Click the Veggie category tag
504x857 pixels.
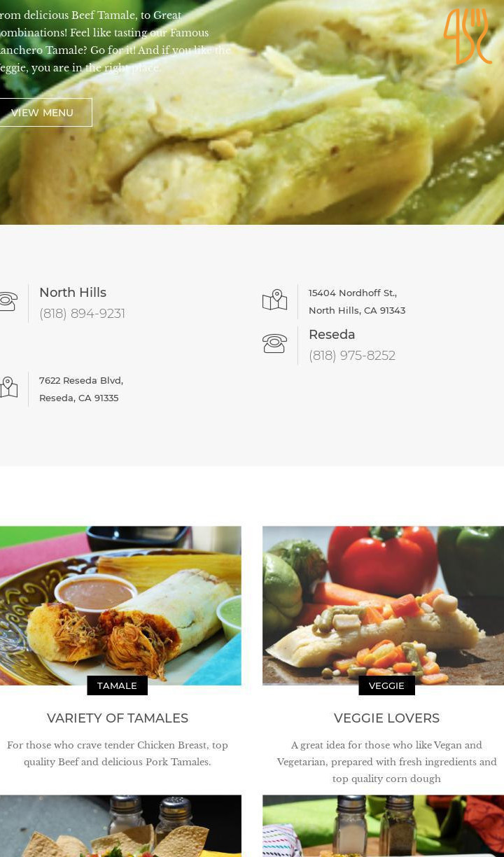[x=386, y=685]
